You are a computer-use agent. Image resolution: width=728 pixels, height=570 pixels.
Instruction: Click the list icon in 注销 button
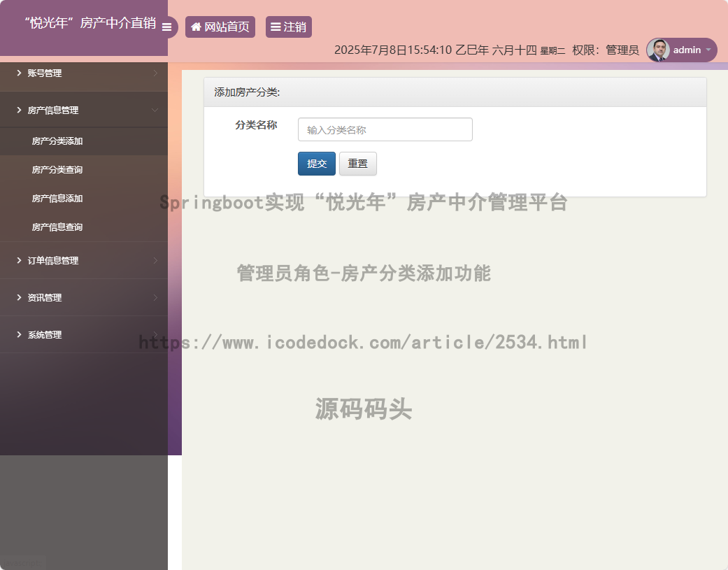point(276,27)
